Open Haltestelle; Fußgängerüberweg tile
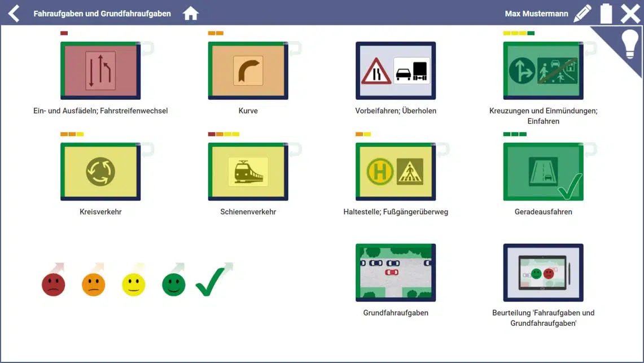The image size is (644, 363). click(396, 172)
